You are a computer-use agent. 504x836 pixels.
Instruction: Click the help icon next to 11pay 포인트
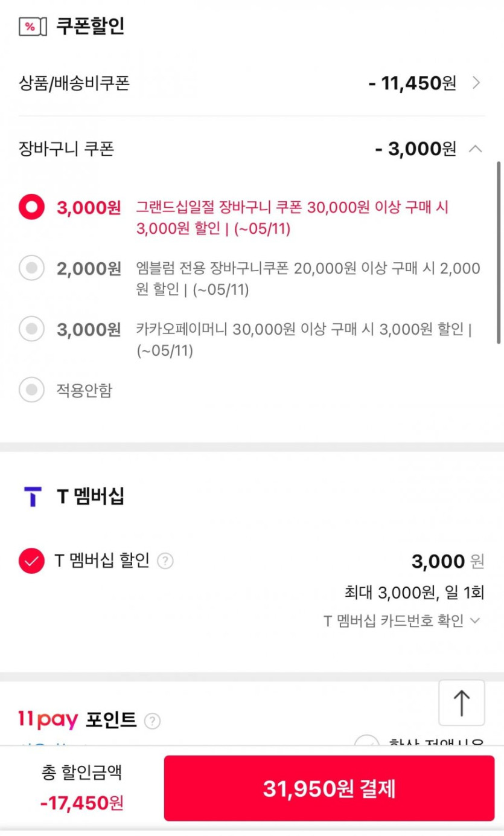153,721
